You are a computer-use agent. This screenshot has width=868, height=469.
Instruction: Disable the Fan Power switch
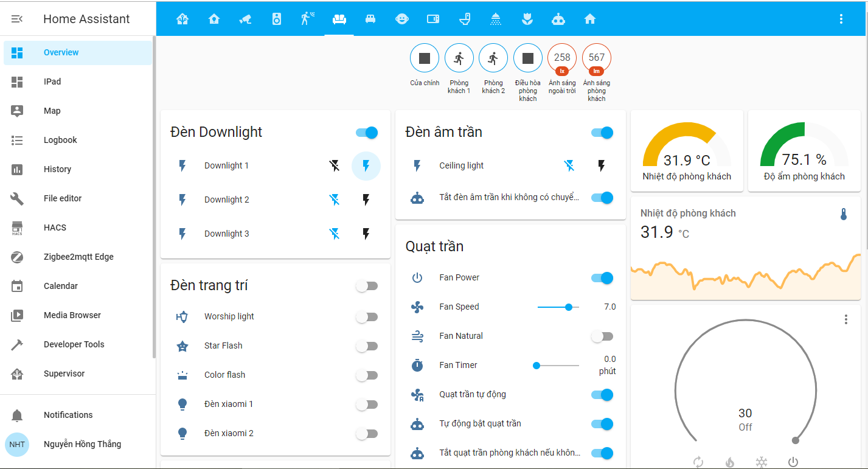point(602,278)
